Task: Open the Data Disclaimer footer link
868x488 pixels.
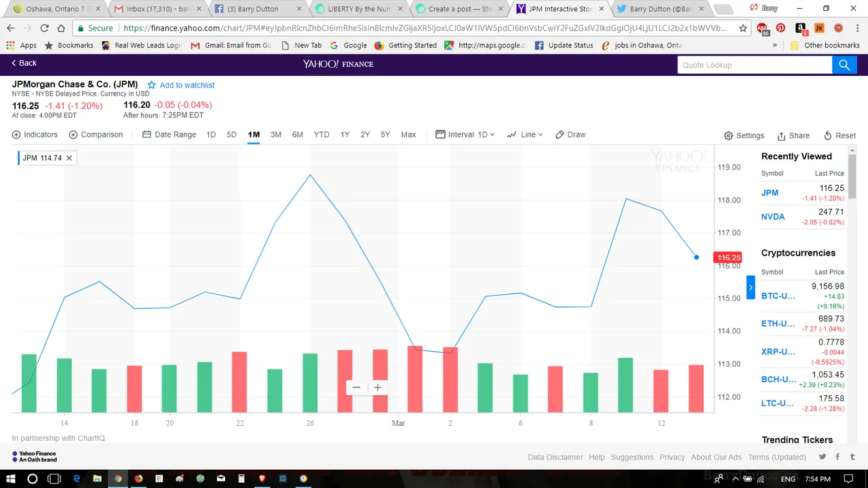Action: 555,457
